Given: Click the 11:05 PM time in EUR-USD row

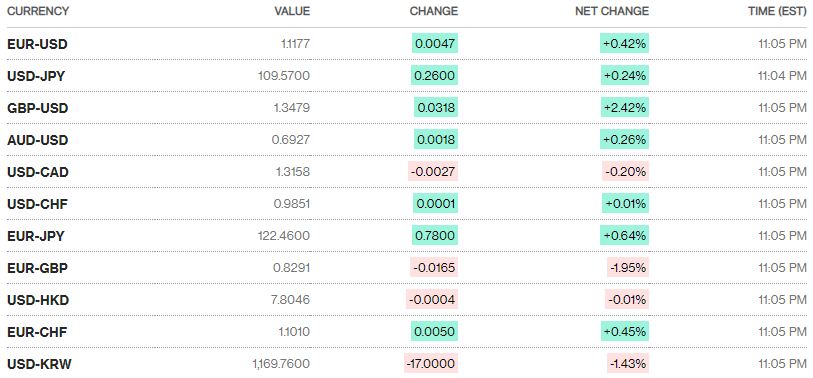Looking at the screenshot, I should tap(782, 44).
